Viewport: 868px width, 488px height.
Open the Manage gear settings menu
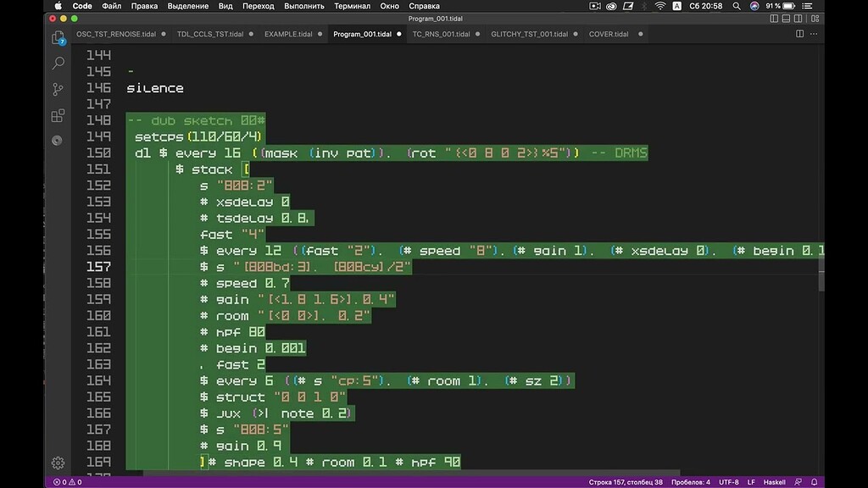[58, 463]
